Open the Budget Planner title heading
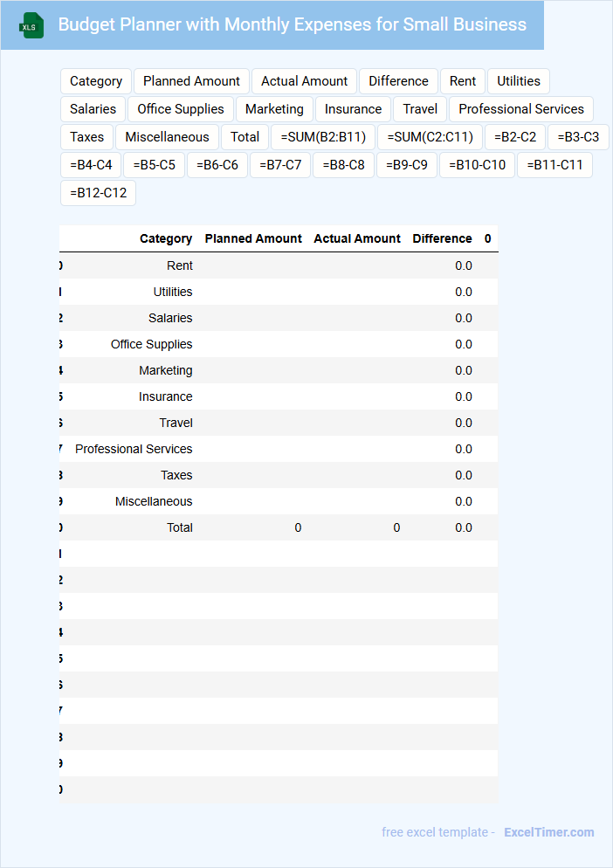The height and width of the screenshot is (868, 613). click(293, 24)
